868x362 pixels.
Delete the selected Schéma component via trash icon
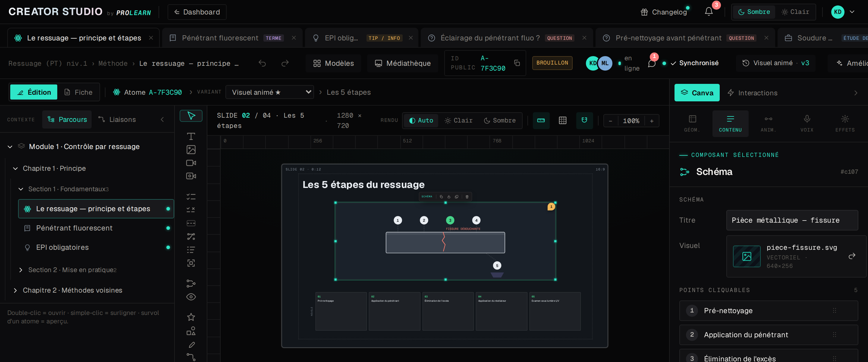click(467, 197)
